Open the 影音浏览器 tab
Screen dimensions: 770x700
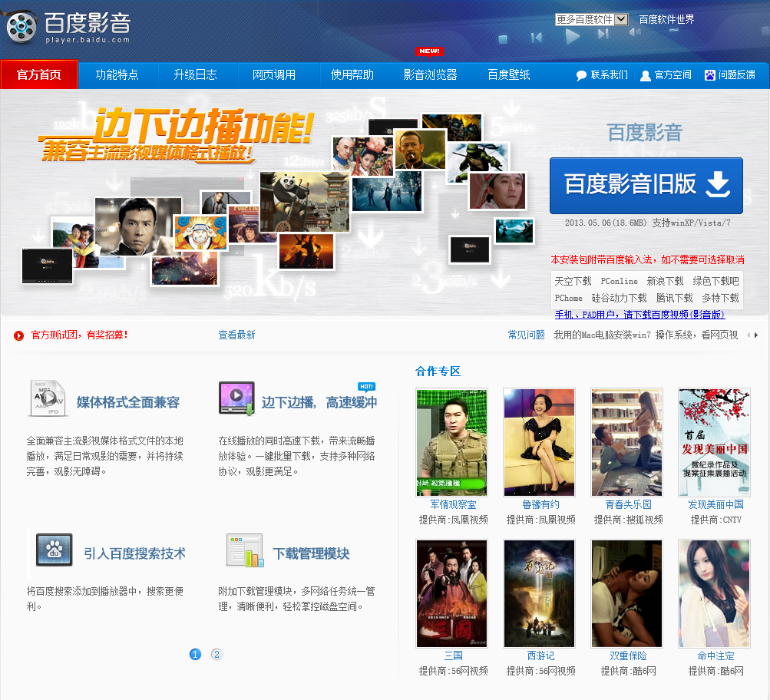pyautogui.click(x=430, y=74)
